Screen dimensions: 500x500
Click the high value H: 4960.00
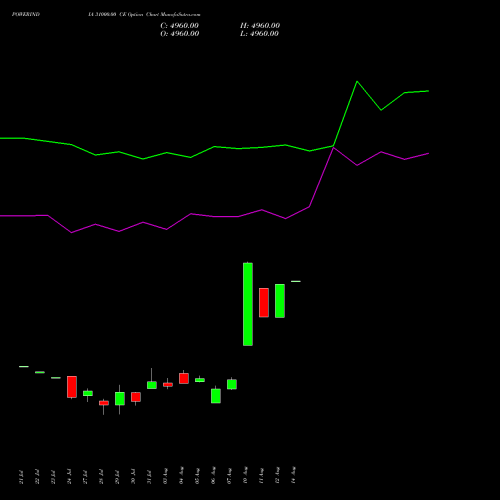260,26
